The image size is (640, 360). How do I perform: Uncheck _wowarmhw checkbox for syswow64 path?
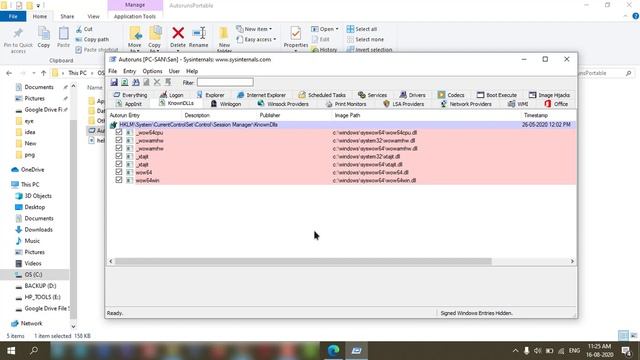119,148
